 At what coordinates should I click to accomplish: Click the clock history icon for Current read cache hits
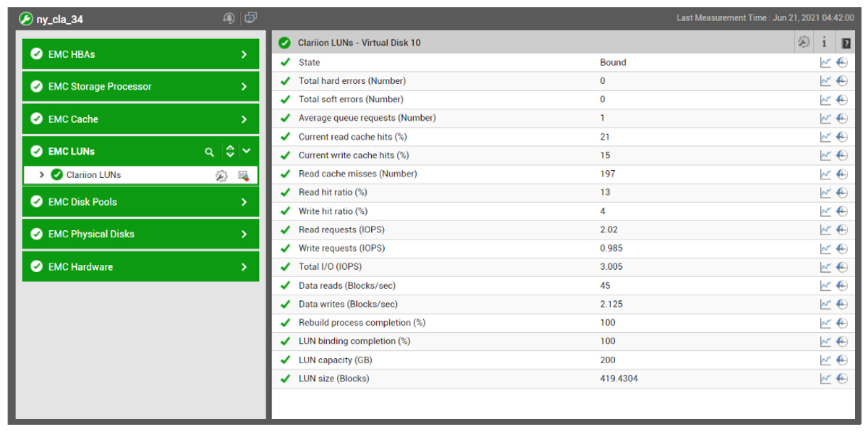pos(841,137)
